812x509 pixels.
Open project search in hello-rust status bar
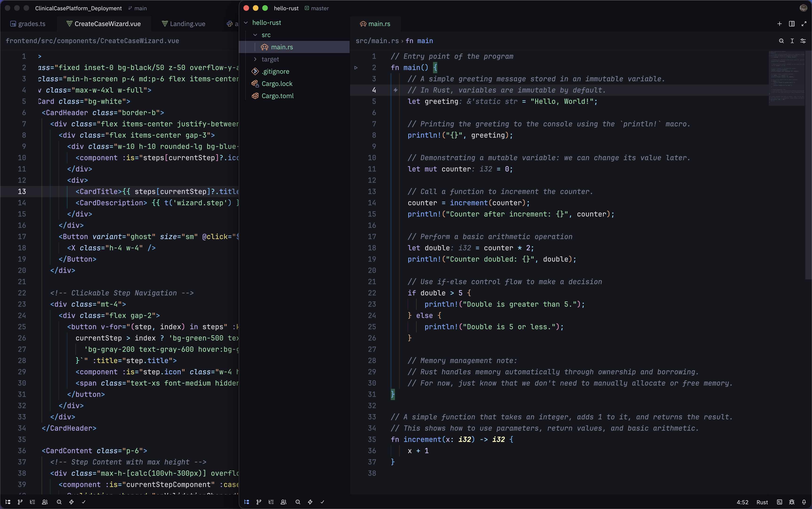pos(298,502)
